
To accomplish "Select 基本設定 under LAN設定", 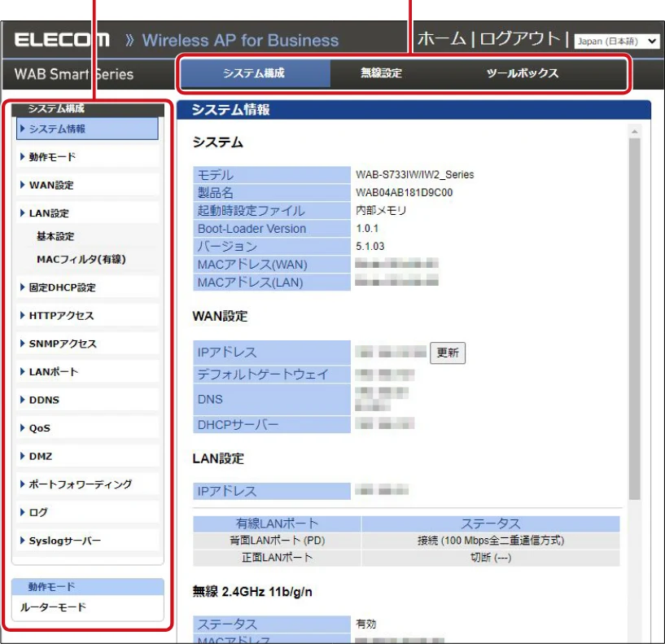I will click(x=55, y=236).
